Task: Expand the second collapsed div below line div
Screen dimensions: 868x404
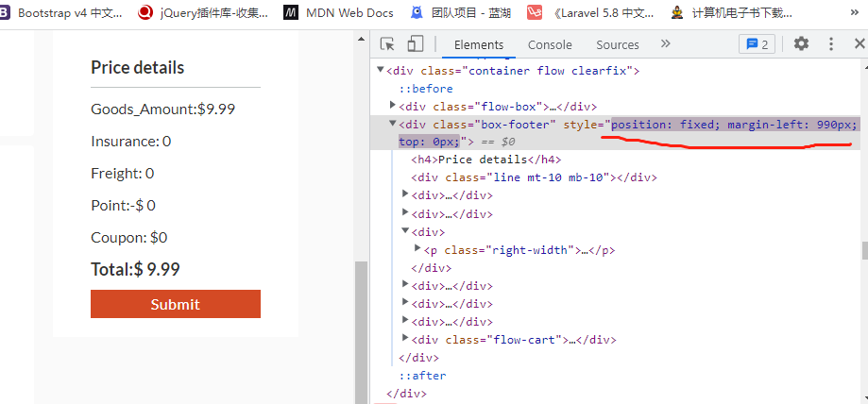Action: (404, 212)
